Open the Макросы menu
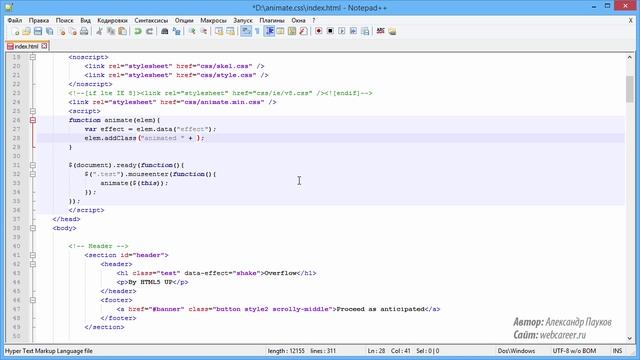 [213, 20]
